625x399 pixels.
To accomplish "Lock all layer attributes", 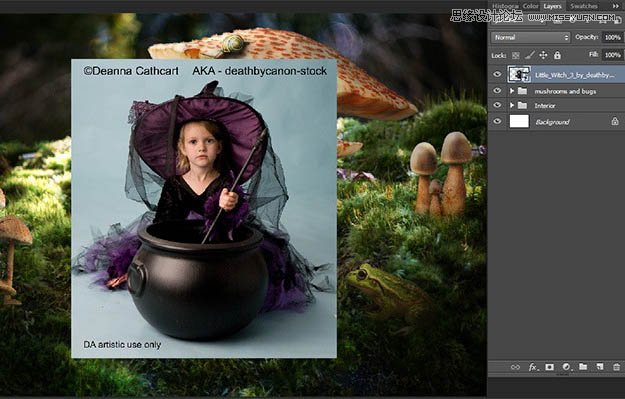I will 557,55.
